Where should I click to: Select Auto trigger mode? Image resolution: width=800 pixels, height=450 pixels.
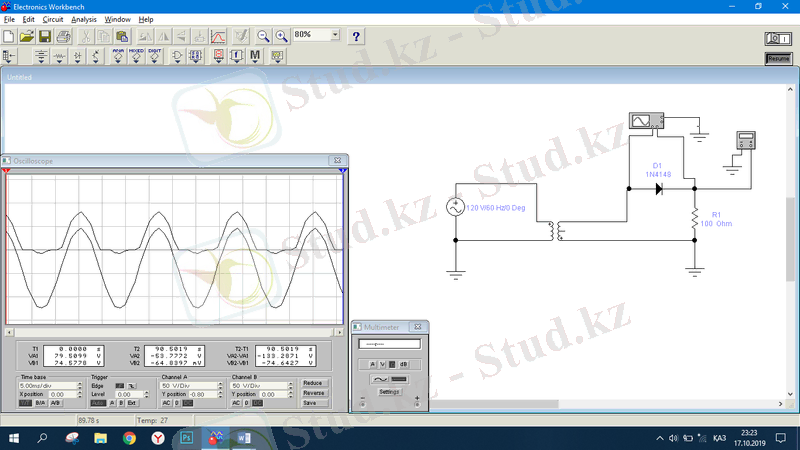pos(98,403)
